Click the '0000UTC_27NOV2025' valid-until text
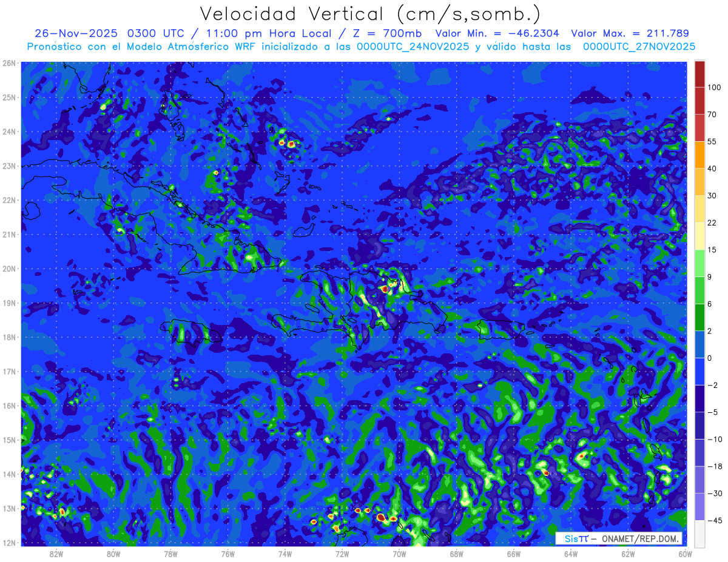 pos(639,47)
